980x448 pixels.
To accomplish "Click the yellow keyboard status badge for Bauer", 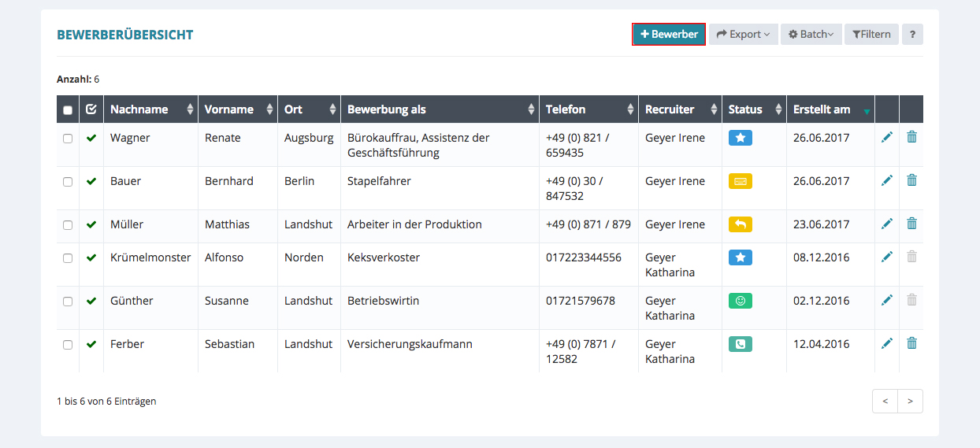I will [740, 181].
